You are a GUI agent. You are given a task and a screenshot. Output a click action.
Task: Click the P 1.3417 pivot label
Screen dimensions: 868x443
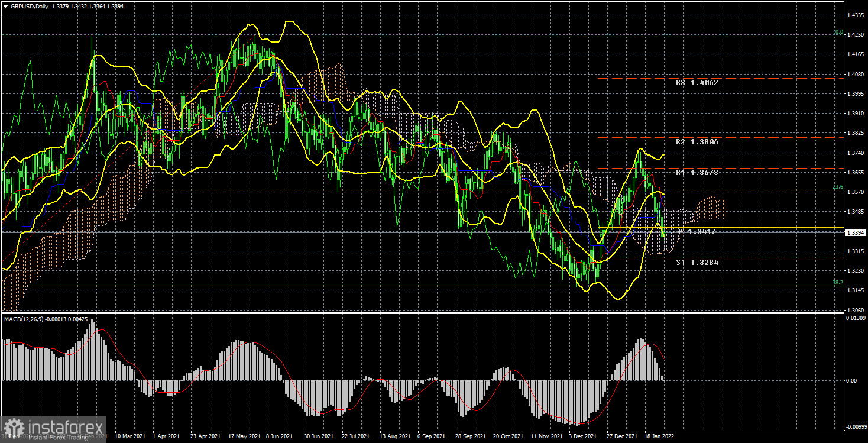tap(697, 232)
